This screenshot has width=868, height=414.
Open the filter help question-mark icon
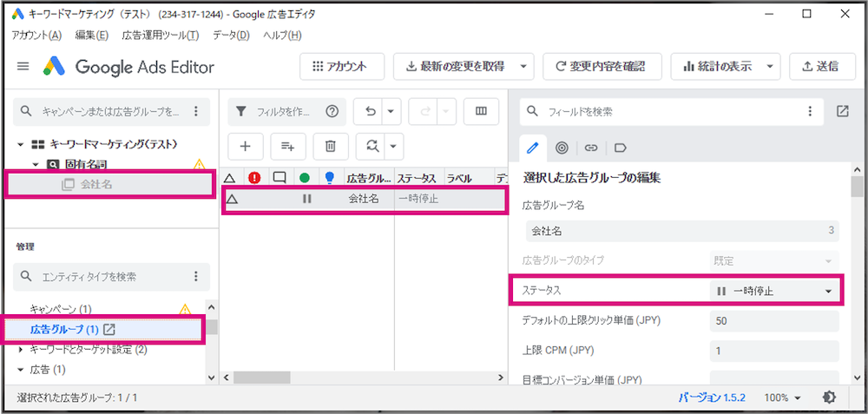pyautogui.click(x=332, y=112)
